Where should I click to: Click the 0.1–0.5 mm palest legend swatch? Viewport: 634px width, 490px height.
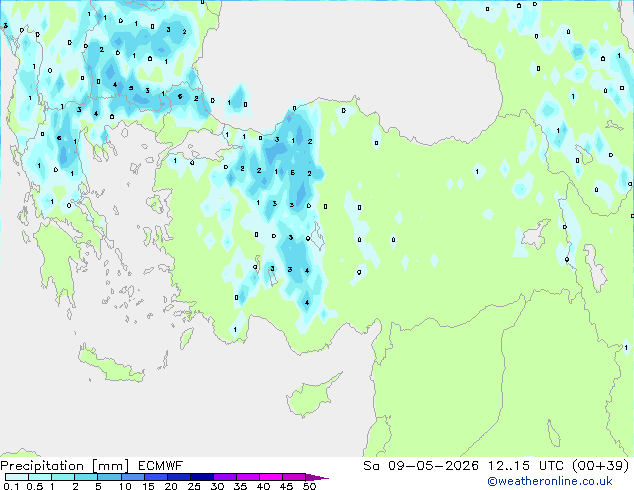[x=17, y=477]
